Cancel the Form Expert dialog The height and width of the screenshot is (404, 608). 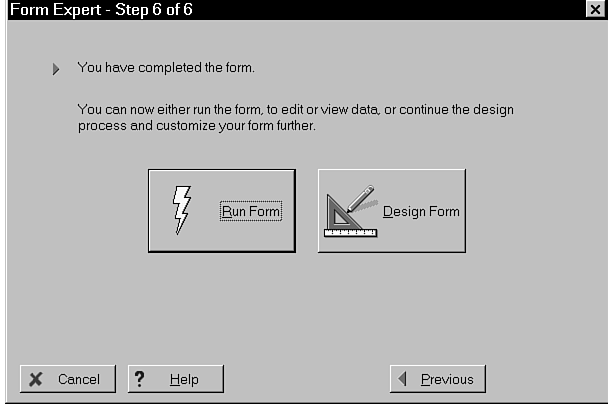[x=67, y=379]
